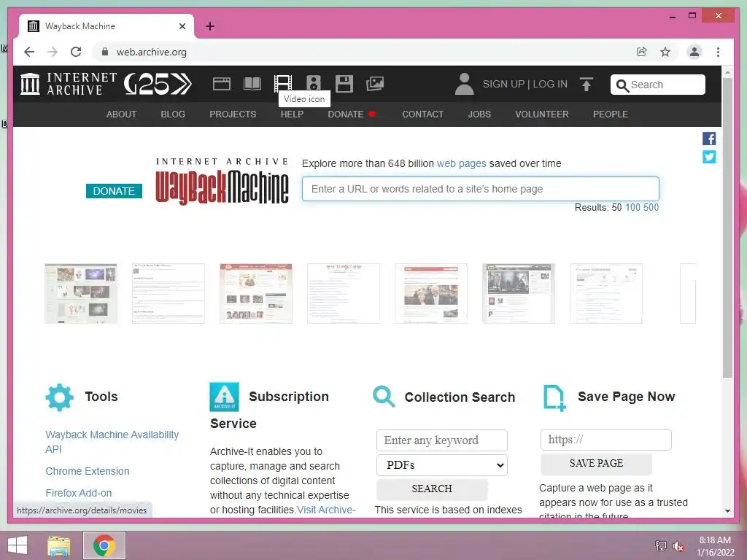The width and height of the screenshot is (747, 560).
Task: Open the JOBS menu item
Action: (479, 114)
